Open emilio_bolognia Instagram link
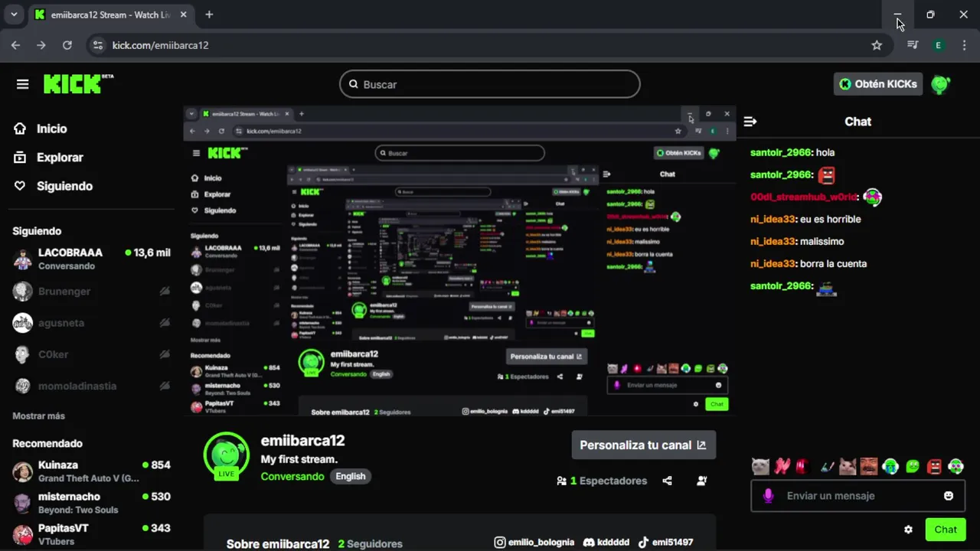This screenshot has height=551, width=980. click(x=534, y=542)
